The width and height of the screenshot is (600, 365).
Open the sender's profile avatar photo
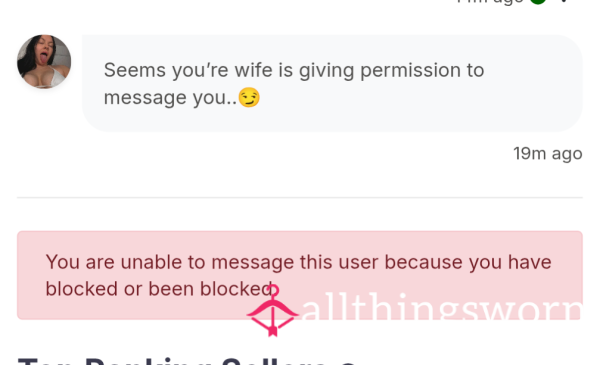44,62
